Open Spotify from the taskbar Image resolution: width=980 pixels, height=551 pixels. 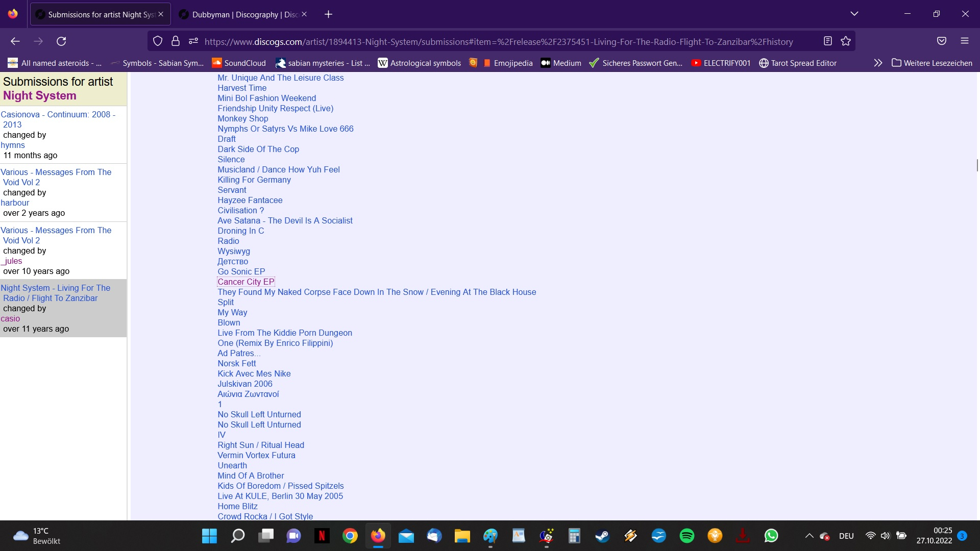click(687, 536)
